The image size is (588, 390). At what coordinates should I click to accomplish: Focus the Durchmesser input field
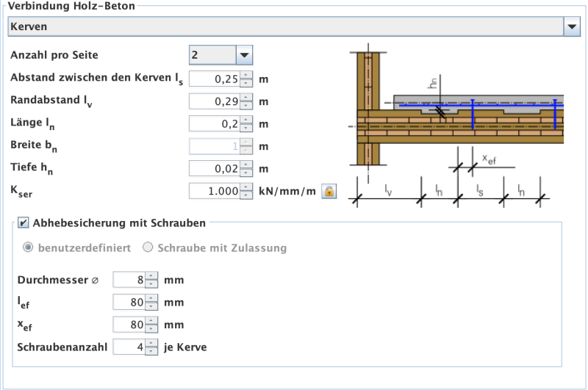pos(129,280)
